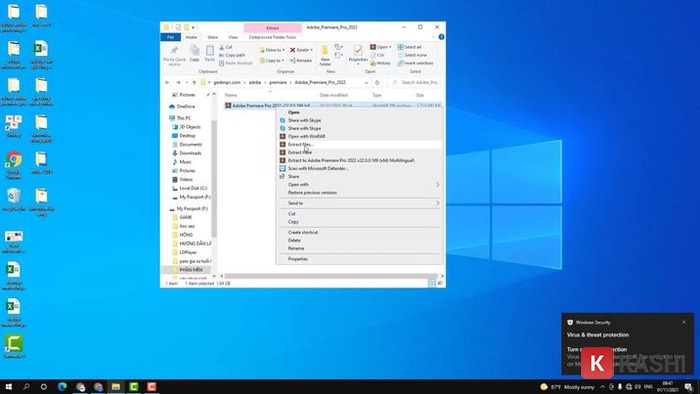Viewport: 700px width, 394px height.
Task: Click Select all in the ribbon
Action: pos(409,47)
